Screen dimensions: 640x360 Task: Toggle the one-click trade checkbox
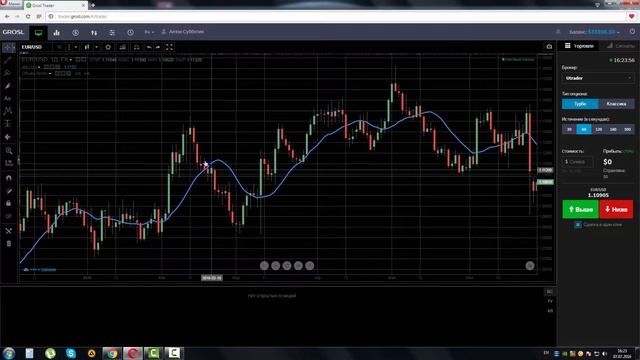[578, 225]
